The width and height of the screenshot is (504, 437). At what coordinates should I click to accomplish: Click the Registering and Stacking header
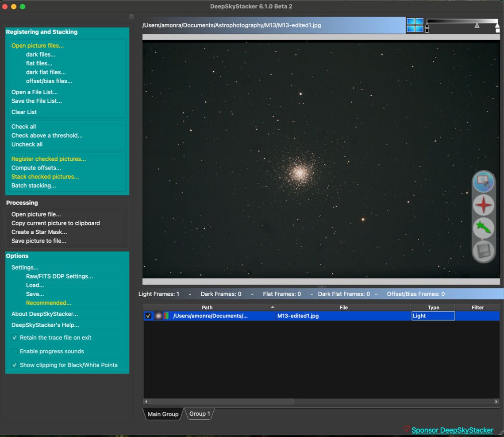click(x=42, y=32)
